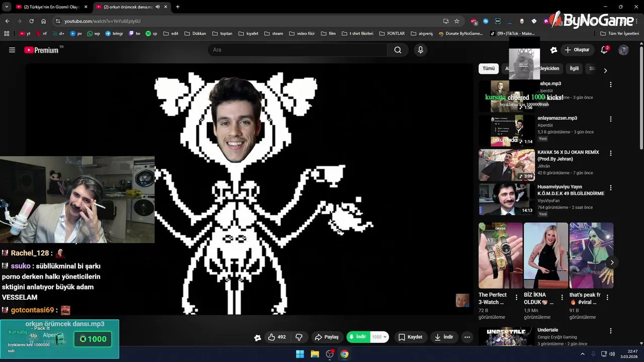The image size is (644, 362).
Task: Open BİZ İKNA OLDUK short thumbnail
Action: click(x=546, y=255)
